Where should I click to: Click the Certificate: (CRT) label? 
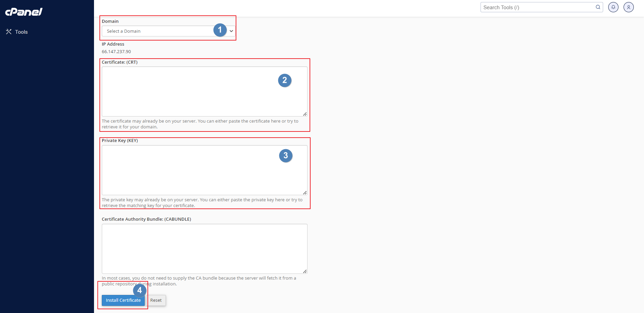coord(120,62)
